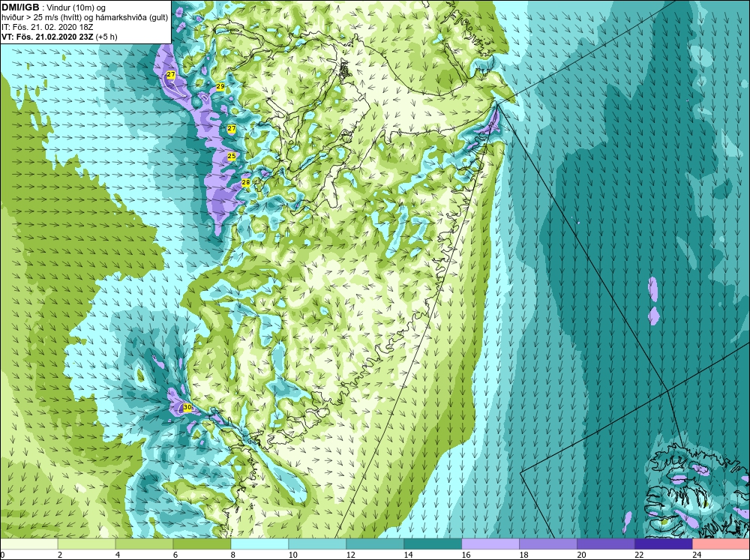Click the DMI/IGB model title text
Viewport: 750px width, 560px height.
(x=20, y=7)
